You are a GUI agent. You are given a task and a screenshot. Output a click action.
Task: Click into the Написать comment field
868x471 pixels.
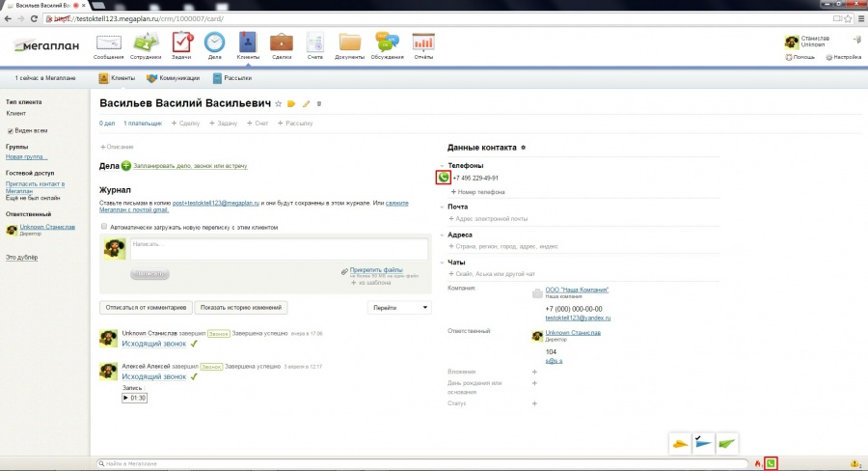pos(278,249)
